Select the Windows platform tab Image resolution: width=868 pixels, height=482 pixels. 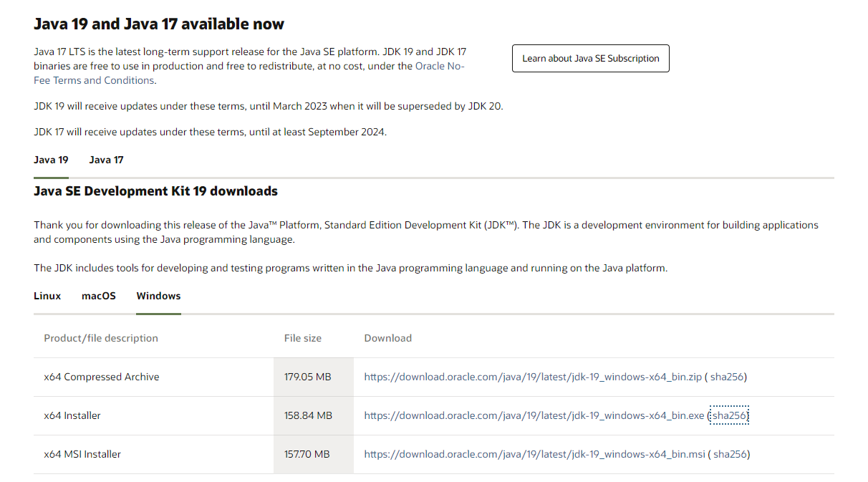click(x=158, y=296)
